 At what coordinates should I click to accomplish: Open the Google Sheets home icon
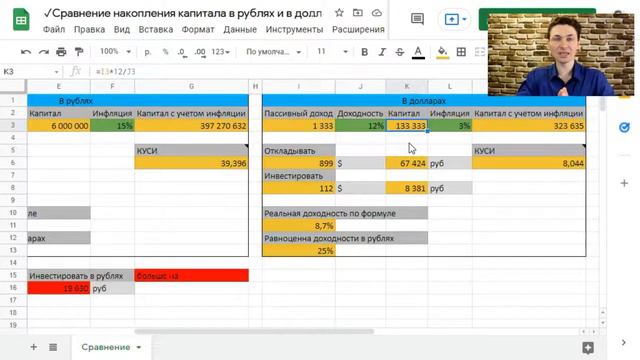21,20
